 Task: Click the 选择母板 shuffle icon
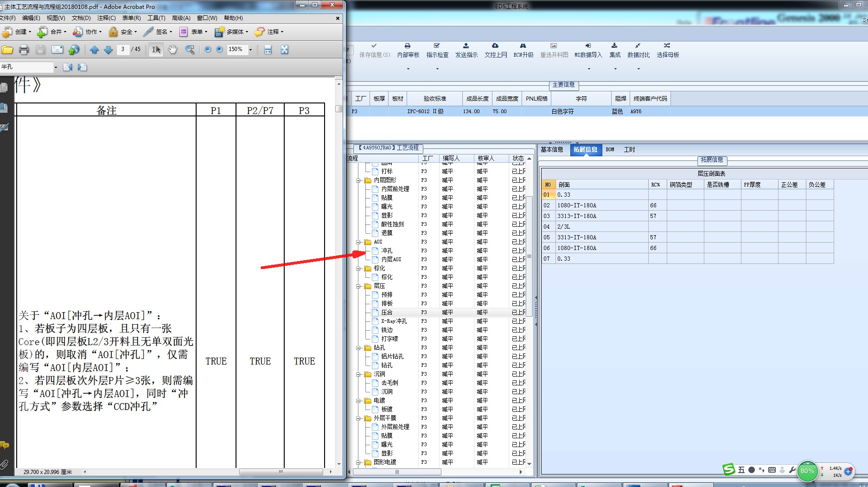667,46
